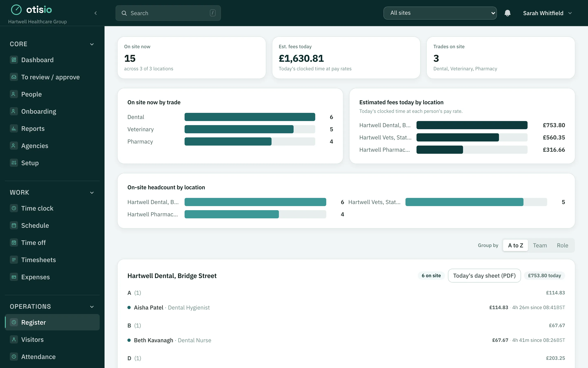Click the To review / approve inbox icon
Image resolution: width=588 pixels, height=368 pixels.
click(x=14, y=77)
